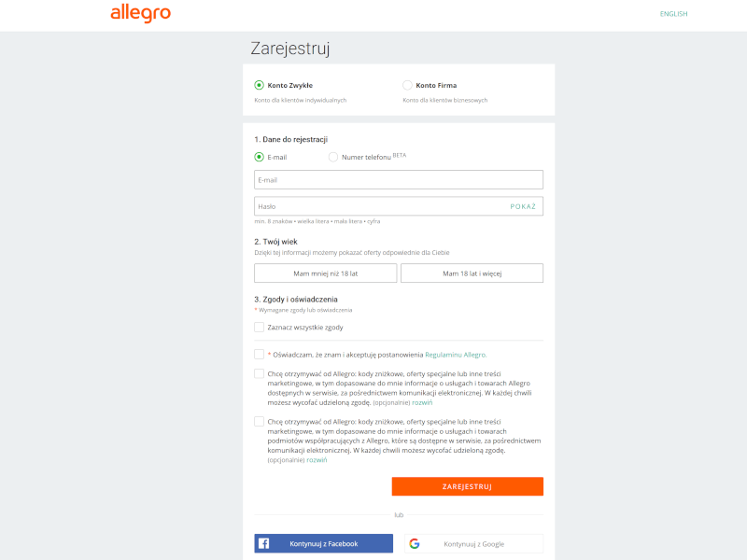Screen dimensions: 747x560
Task: Focus the E-mail input field
Action: (399, 180)
